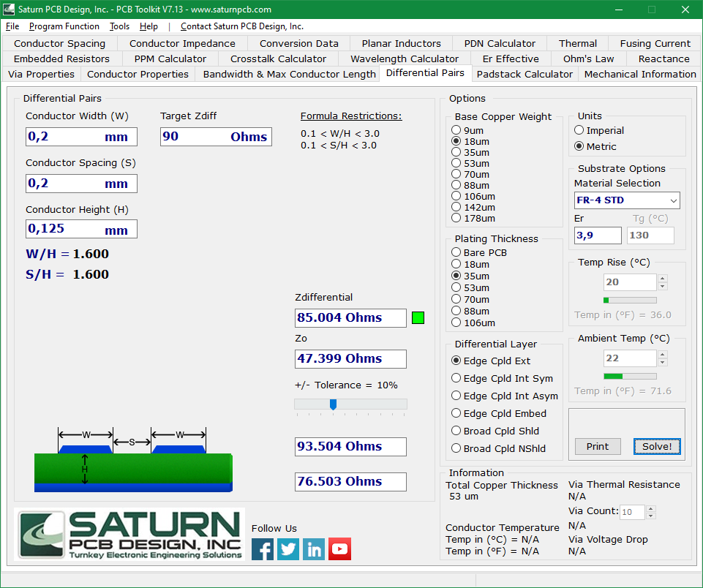Screen dimensions: 703x588
Task: Click the Zo result field
Action: coord(350,359)
